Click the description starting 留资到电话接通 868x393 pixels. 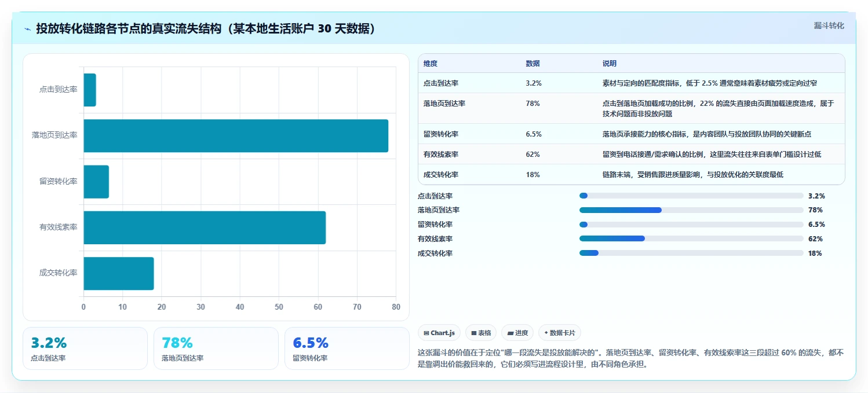pos(712,154)
